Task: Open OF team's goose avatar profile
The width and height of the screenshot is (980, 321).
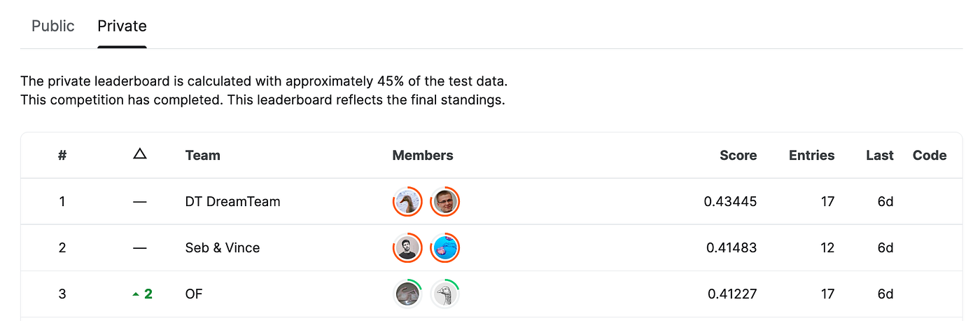Action: (x=444, y=294)
